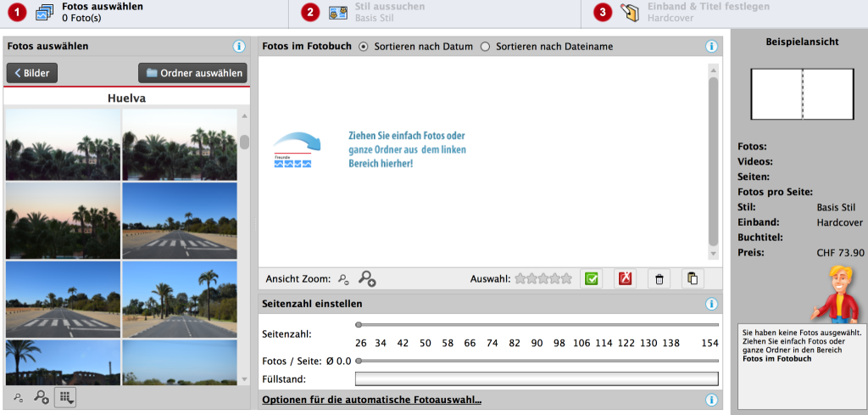
Task: Set first star in Auswahl rating
Action: point(520,278)
